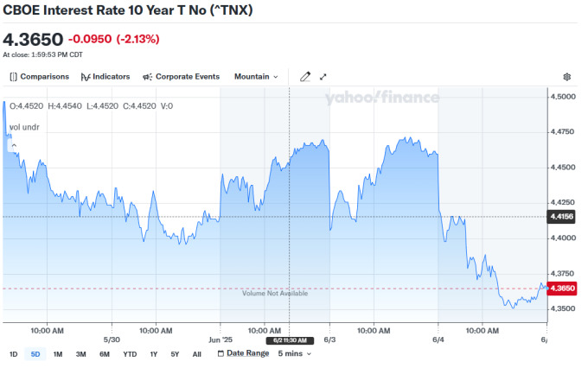
Task: Show Corporate Events on chart
Action: [x=181, y=77]
